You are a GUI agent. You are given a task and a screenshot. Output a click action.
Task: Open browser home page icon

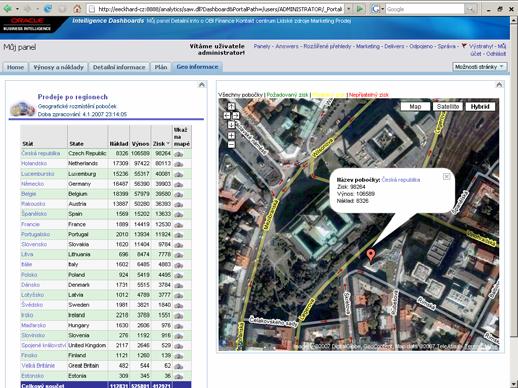click(x=77, y=9)
